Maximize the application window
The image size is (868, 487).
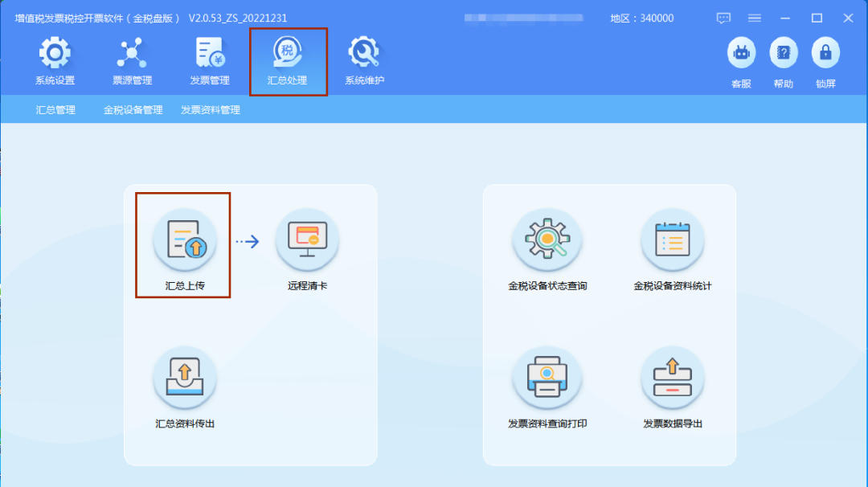point(817,18)
